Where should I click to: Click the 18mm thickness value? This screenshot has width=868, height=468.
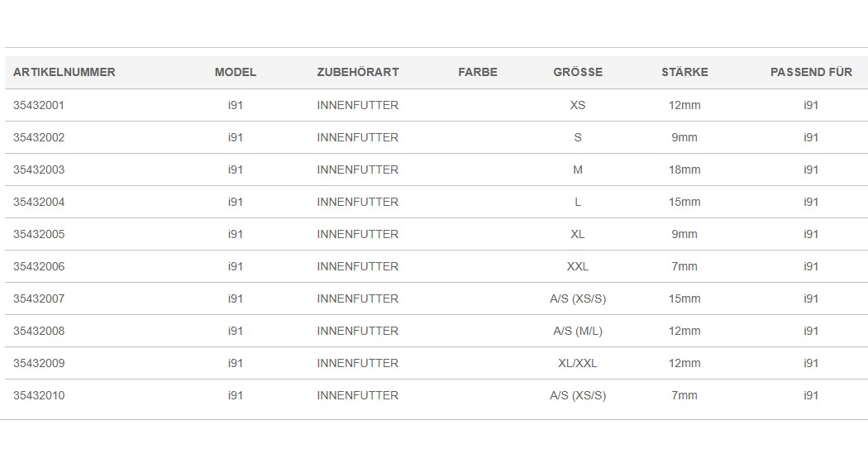click(684, 170)
